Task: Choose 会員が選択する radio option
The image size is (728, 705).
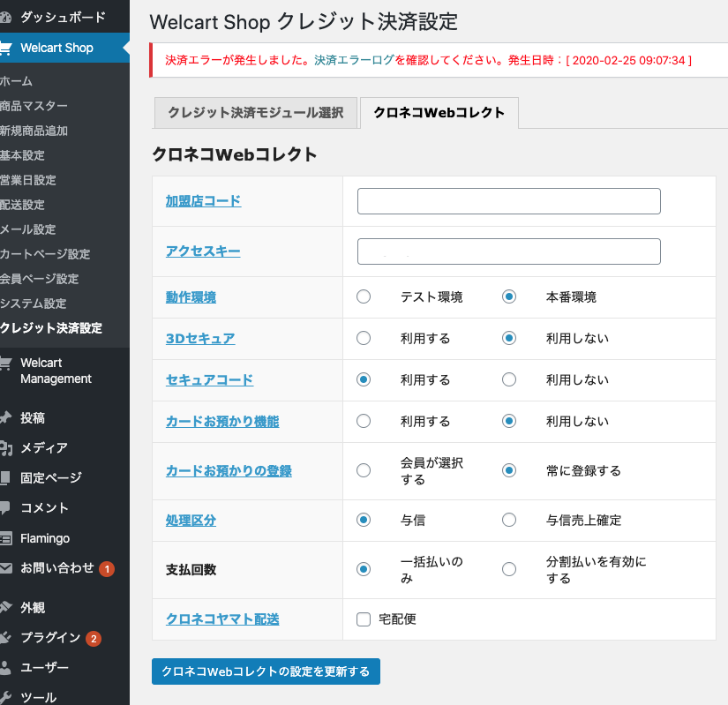Action: 364,470
